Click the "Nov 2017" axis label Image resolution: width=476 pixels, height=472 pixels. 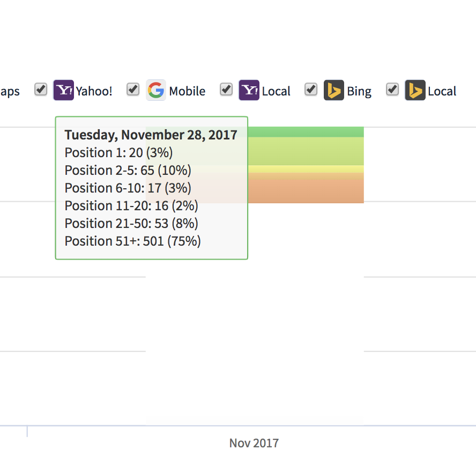click(x=254, y=443)
